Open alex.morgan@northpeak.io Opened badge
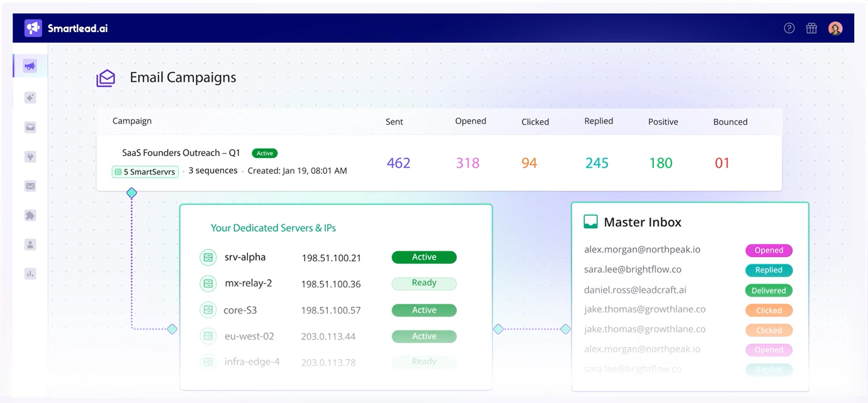 point(769,250)
